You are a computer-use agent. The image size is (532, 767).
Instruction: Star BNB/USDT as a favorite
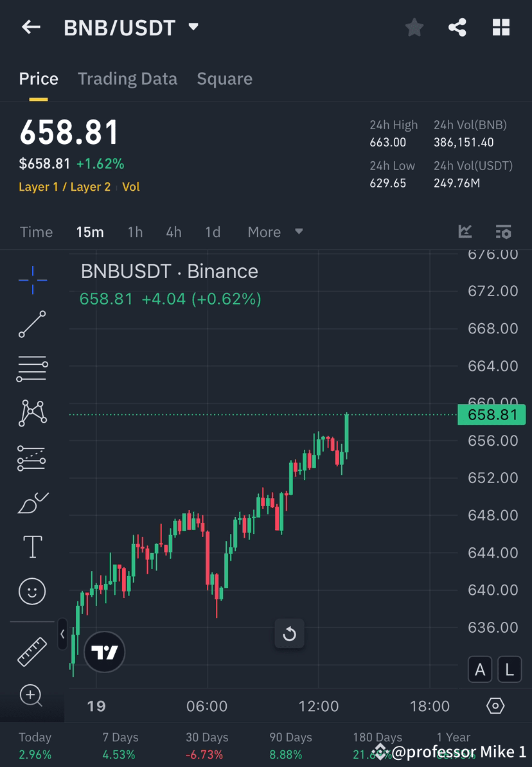414,27
